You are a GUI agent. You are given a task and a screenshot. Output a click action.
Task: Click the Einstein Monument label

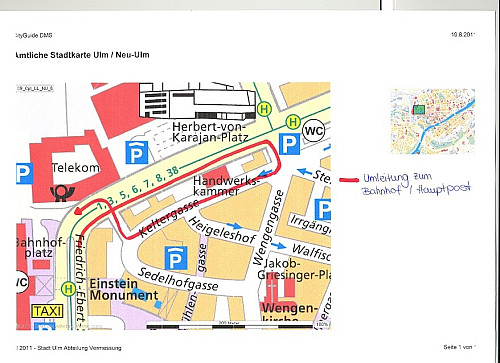pos(124,289)
